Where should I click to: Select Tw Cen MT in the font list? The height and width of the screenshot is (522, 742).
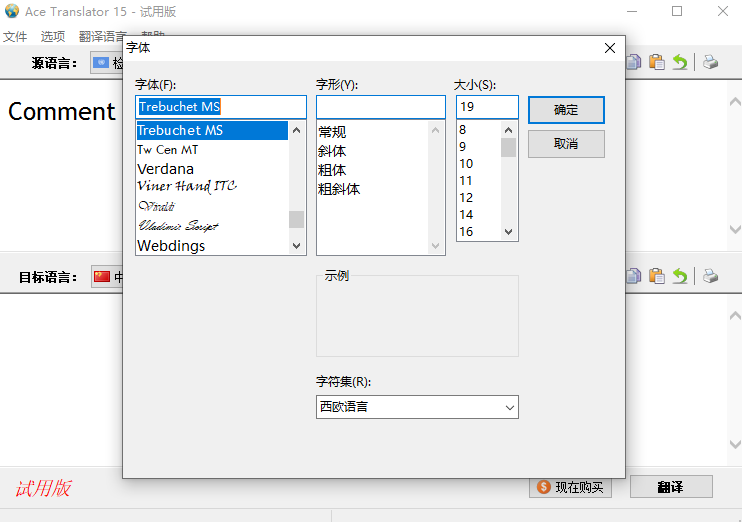[x=212, y=150]
